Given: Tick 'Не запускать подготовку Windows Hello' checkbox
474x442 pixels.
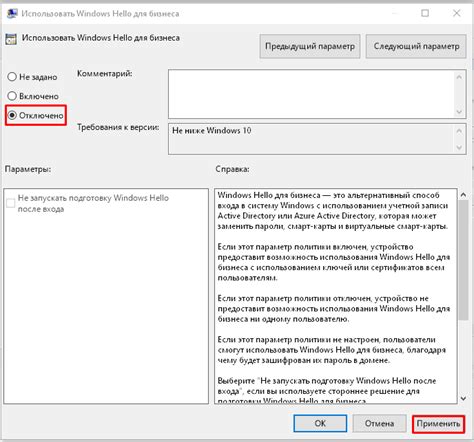Looking at the screenshot, I should pos(11,203).
